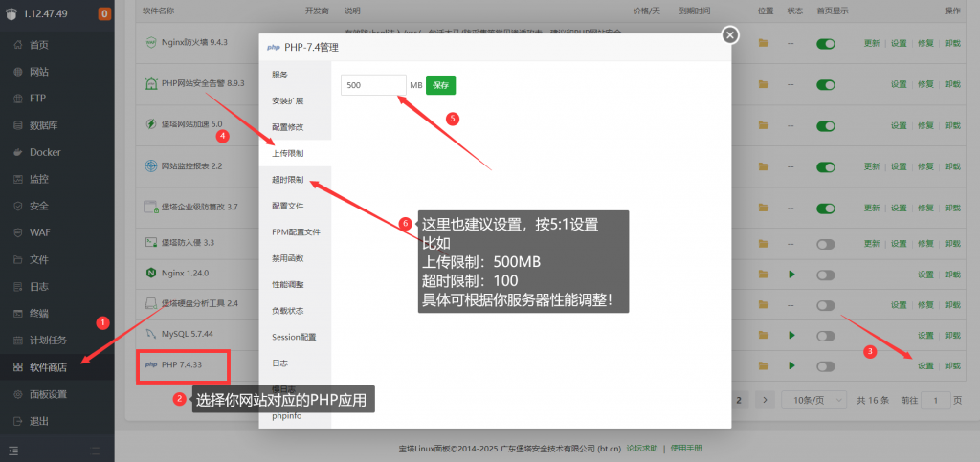This screenshot has height=462, width=980.
Task: Click 设置 for the PHP 7.4.33 row
Action: pos(925,365)
